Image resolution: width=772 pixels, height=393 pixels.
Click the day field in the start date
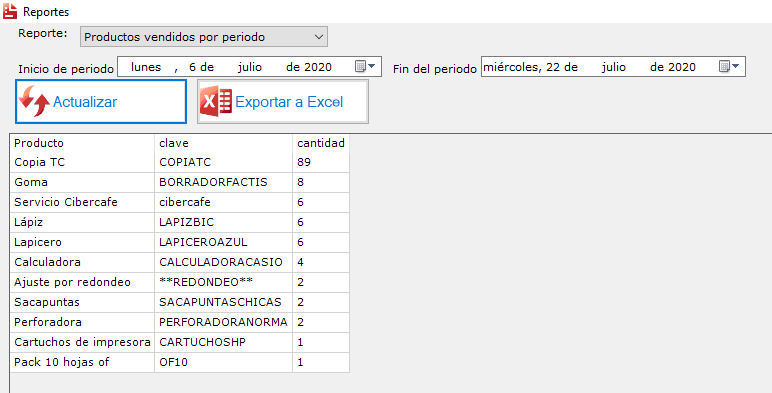[x=193, y=67]
